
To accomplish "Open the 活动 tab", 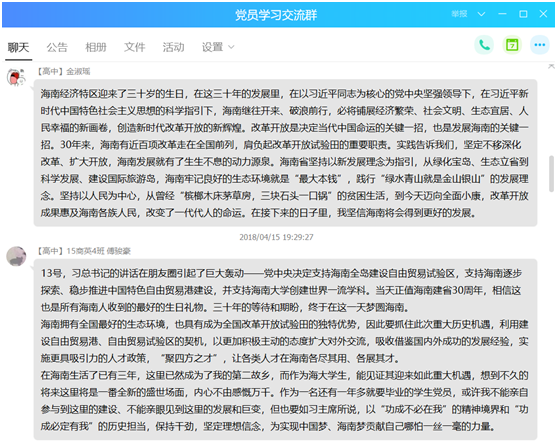I will (173, 47).
